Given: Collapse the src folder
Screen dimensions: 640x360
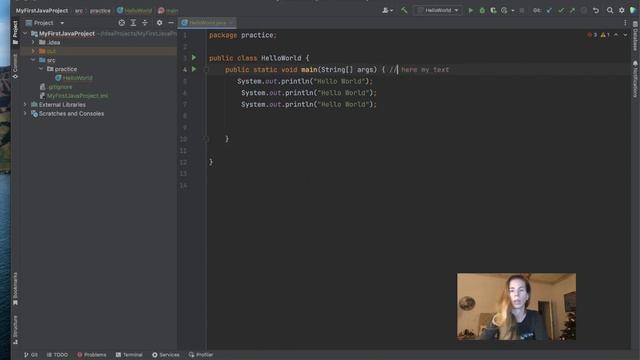Looking at the screenshot, I should click(x=33, y=60).
